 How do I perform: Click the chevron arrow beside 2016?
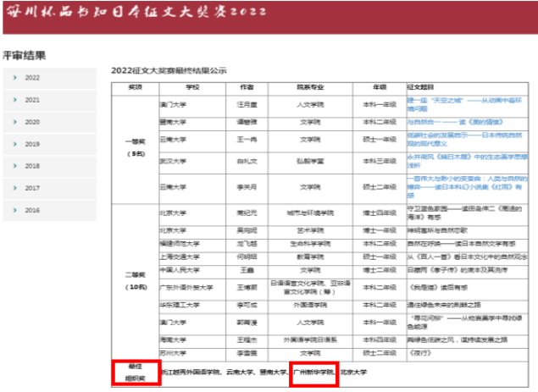tap(15, 210)
